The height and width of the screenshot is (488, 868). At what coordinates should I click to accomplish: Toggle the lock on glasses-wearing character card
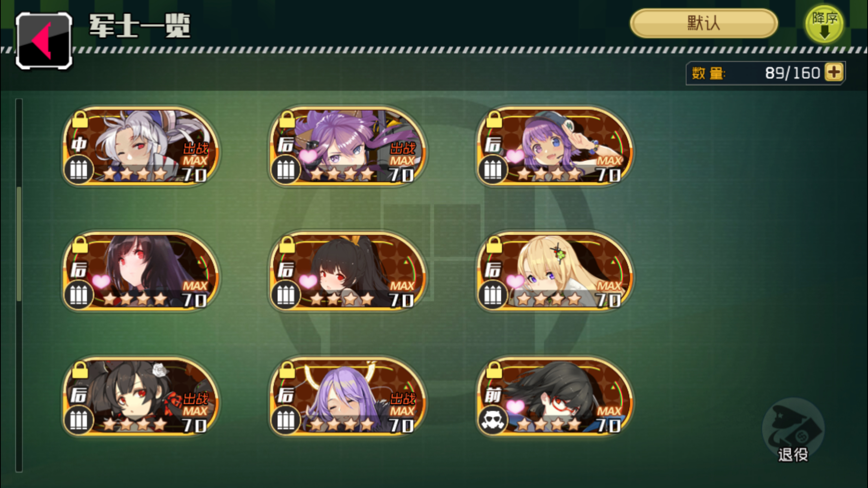point(494,370)
